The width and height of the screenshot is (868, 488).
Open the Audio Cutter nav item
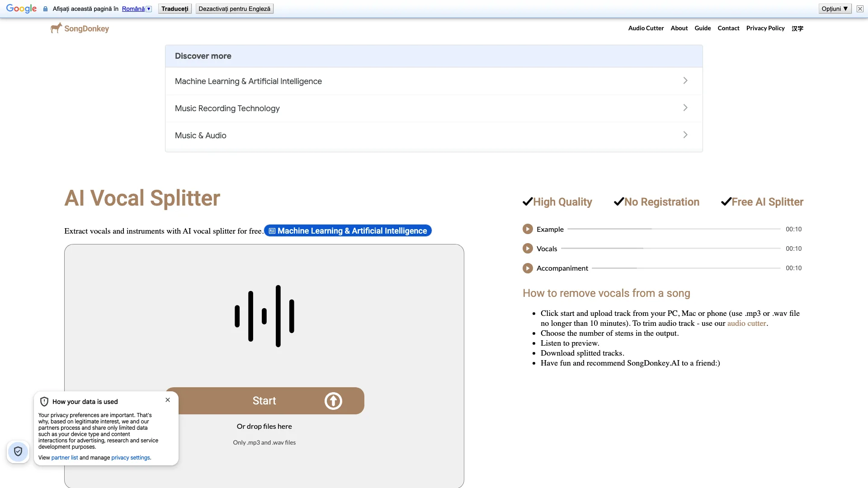click(646, 28)
